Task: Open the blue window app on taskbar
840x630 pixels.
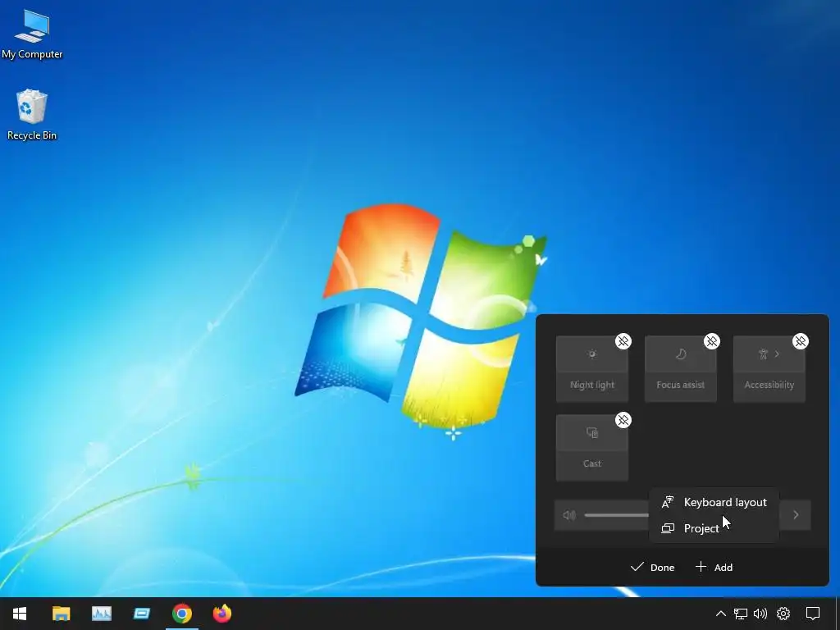Action: pos(141,614)
